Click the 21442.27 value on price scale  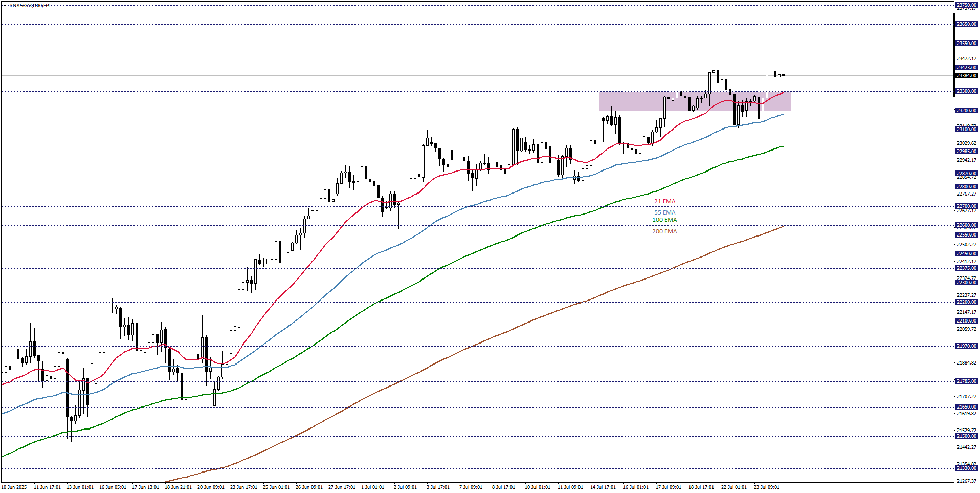click(966, 447)
